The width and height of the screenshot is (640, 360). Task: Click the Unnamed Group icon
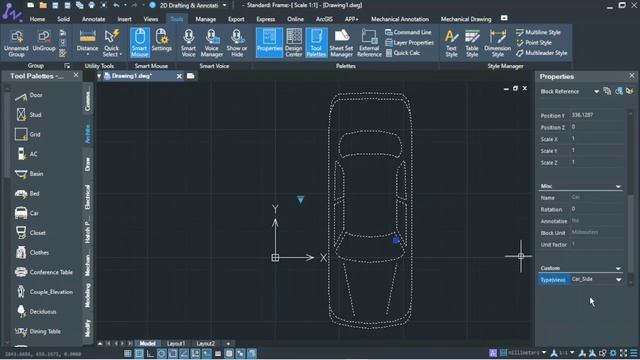(16, 43)
